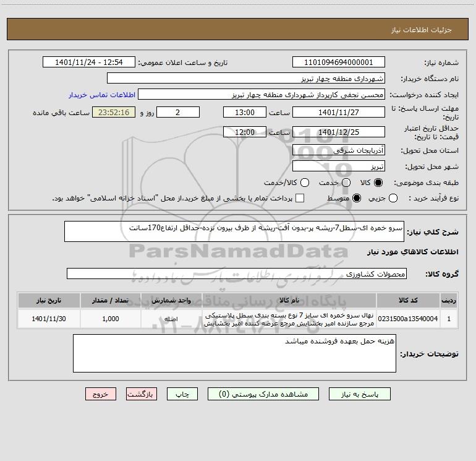Click the delivery province field آذربایجان شرقی
Screen dimensions: 476x461
pyautogui.click(x=339, y=150)
